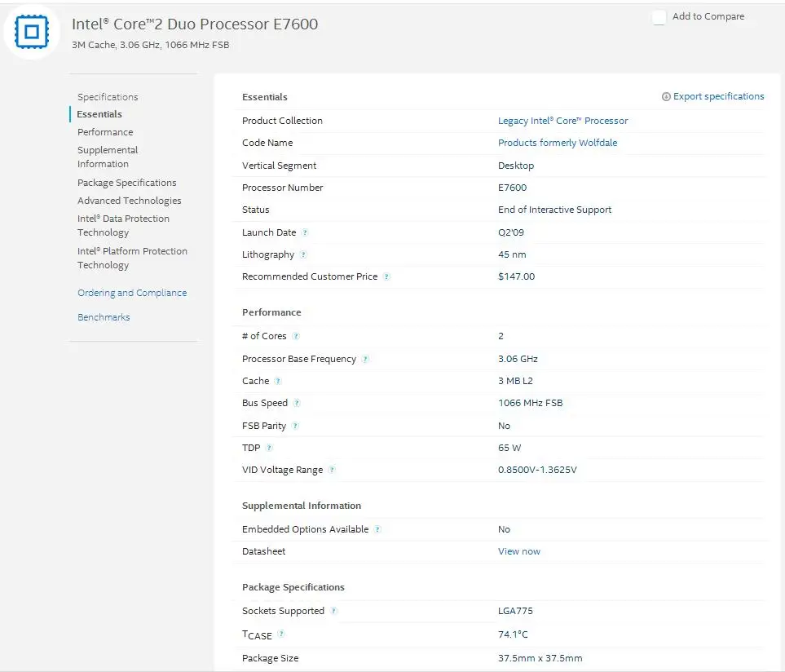Click the Q2'09 launch date value
This screenshot has width=785, height=672.
pos(510,232)
